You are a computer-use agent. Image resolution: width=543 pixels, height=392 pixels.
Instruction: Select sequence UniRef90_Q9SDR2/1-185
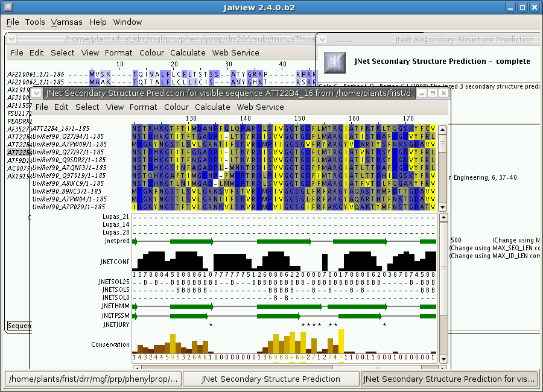coord(69,160)
